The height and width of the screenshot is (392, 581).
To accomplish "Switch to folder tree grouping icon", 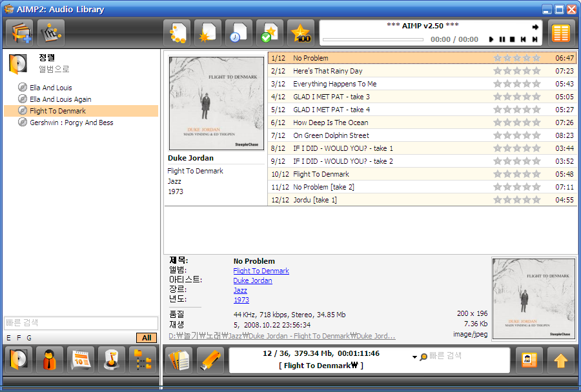I will (143, 359).
